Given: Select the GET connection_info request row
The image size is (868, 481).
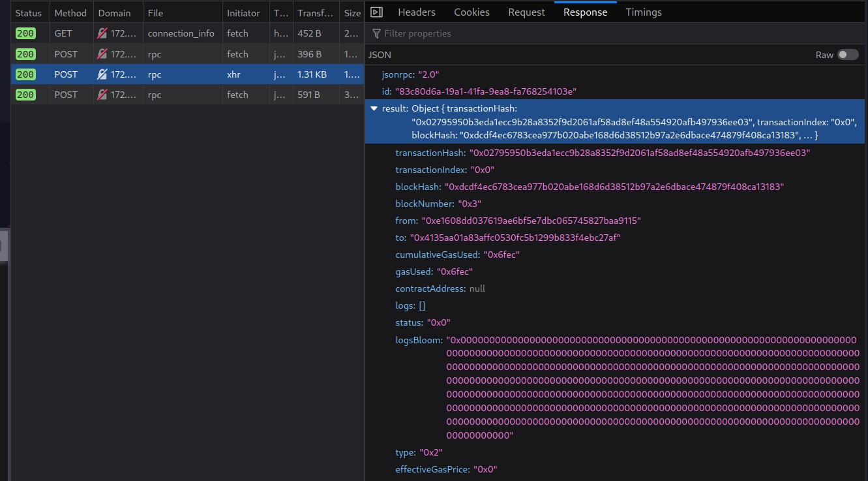Looking at the screenshot, I should [x=183, y=33].
